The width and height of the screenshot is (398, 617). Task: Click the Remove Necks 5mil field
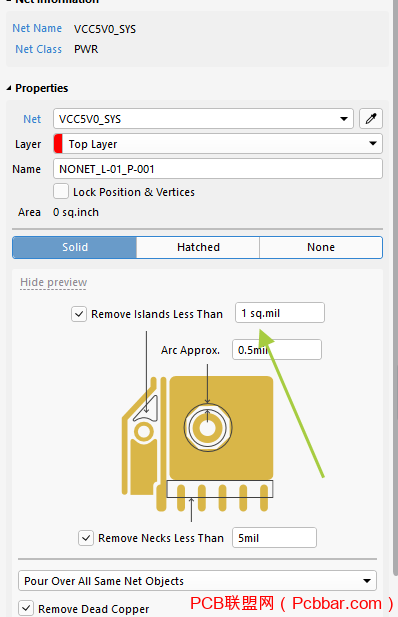274,538
